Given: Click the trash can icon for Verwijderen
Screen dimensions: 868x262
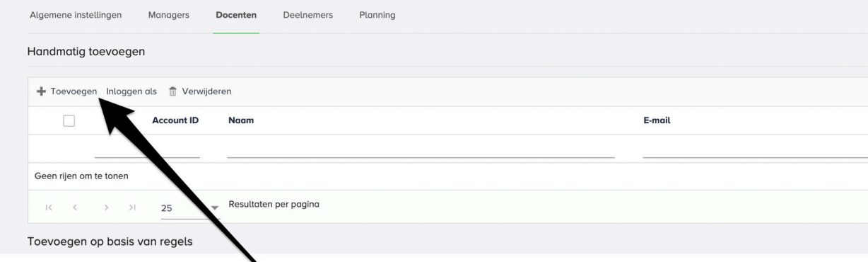Looking at the screenshot, I should coord(172,91).
